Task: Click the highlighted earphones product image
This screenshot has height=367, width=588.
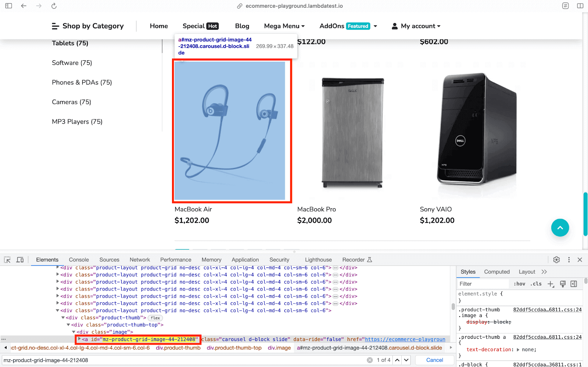Action: pos(230,131)
